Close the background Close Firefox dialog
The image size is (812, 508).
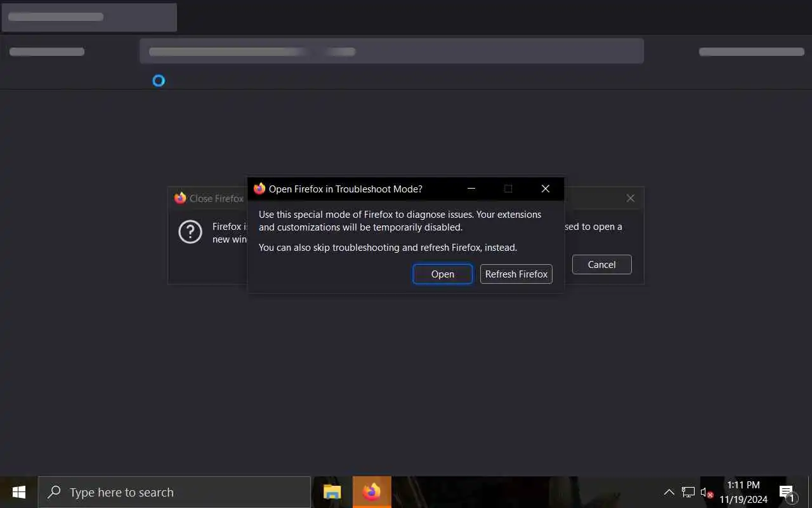631,198
